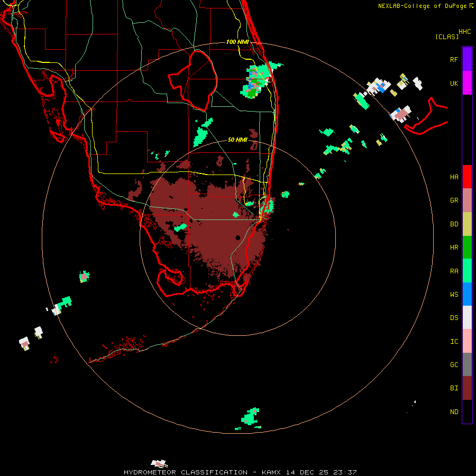Screen dimensions: 476x476
Task: Pick the dark green HR legend swatch
Action: click(467, 248)
